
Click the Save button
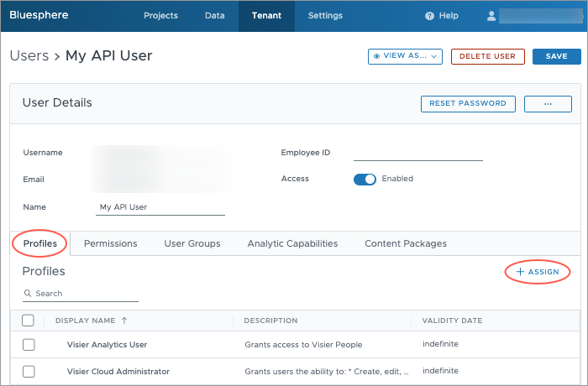556,56
